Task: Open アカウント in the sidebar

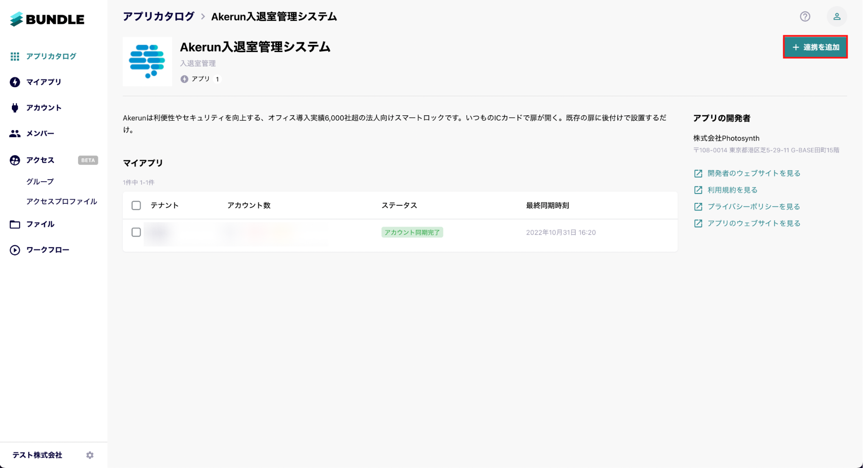Action: tap(44, 108)
